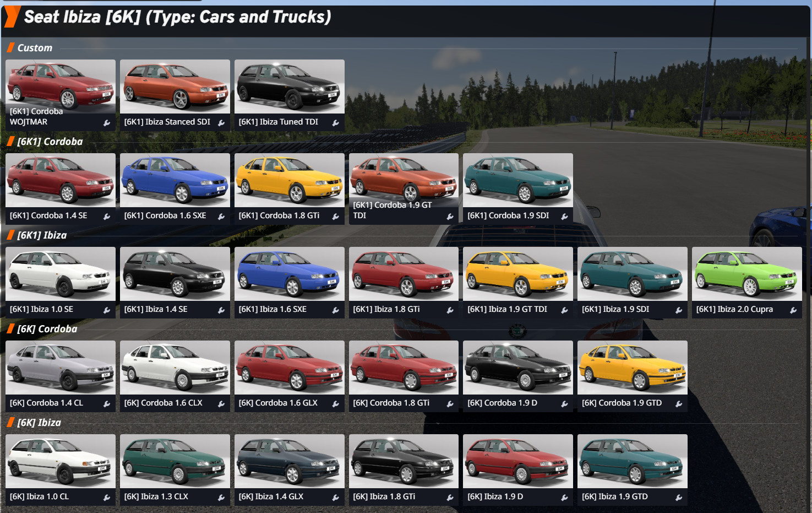Open wrench icon for [6K1] Cordoba 1.8 GTi
The height and width of the screenshot is (513, 812).
336,217
